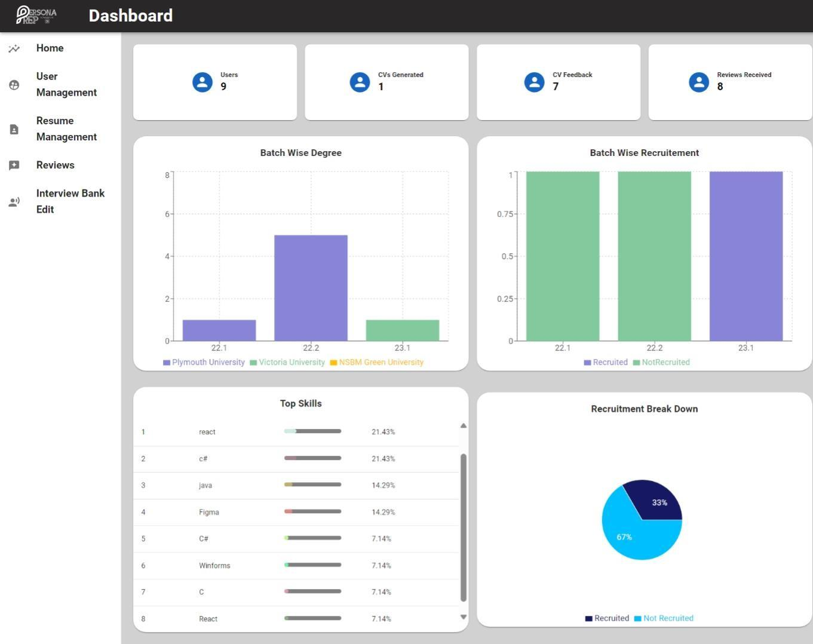Go to Interview Bank Edit page

(70, 201)
